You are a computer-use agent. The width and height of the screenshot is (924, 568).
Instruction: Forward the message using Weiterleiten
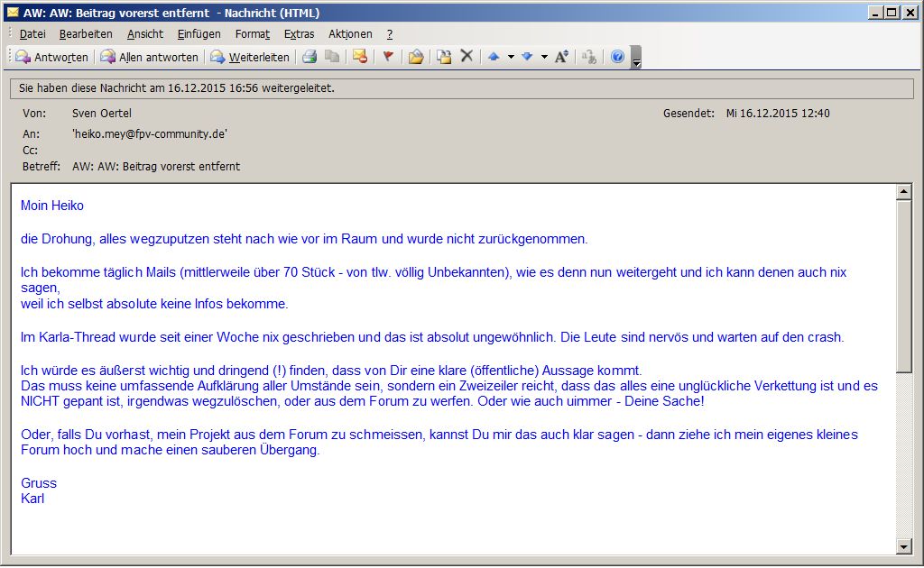(250, 57)
